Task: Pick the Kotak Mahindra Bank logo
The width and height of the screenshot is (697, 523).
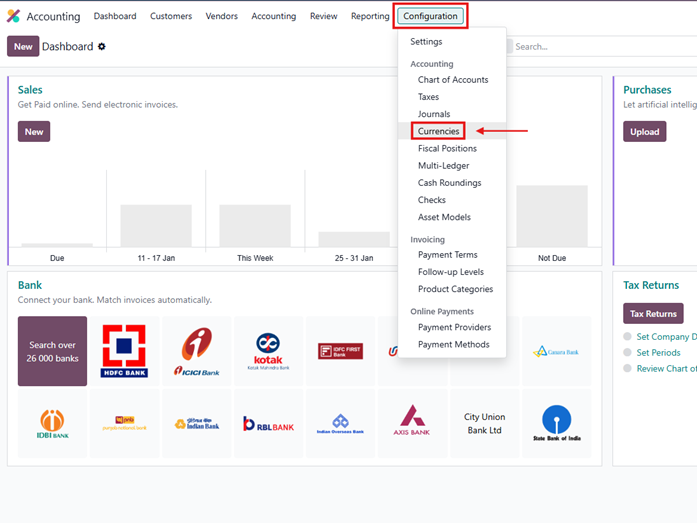Action: click(268, 351)
